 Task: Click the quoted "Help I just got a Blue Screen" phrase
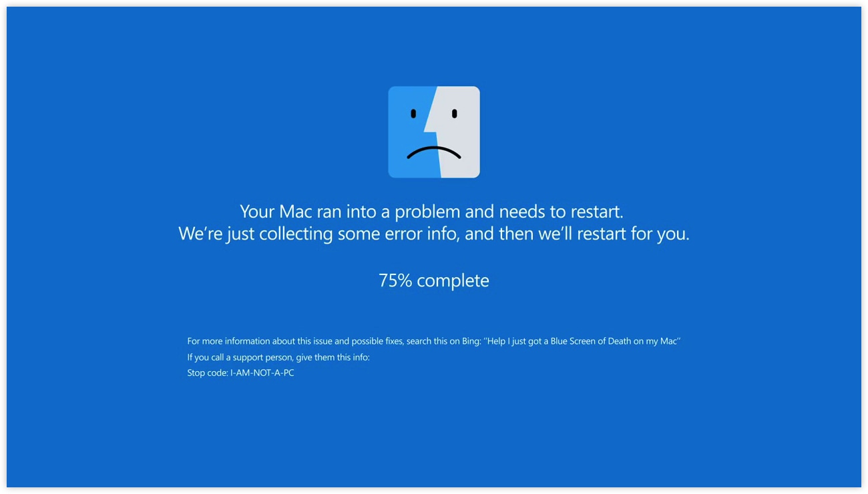pyautogui.click(x=582, y=341)
